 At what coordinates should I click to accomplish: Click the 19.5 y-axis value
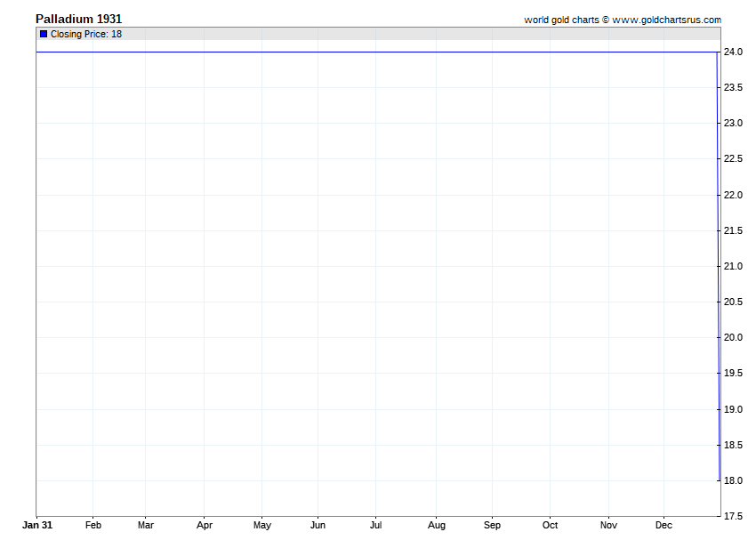(734, 374)
